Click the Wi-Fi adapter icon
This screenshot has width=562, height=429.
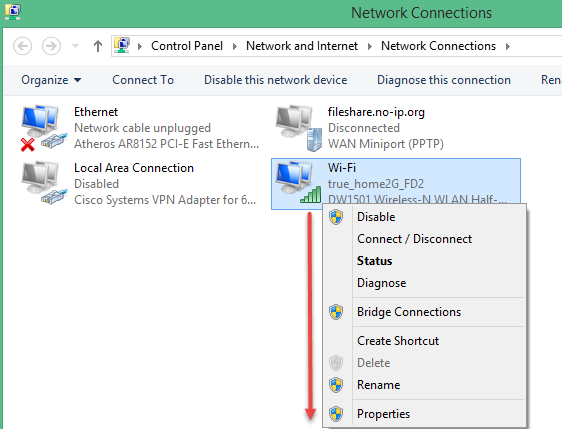299,183
